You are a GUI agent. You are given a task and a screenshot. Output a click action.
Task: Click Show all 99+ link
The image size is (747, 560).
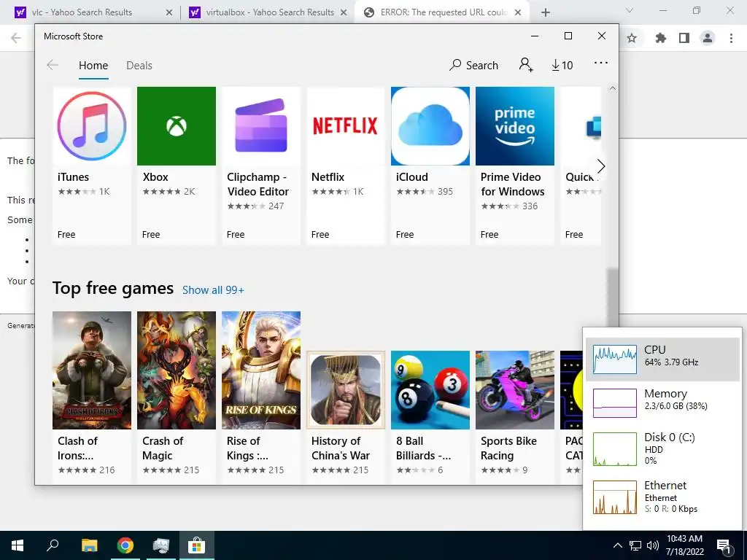pos(213,290)
